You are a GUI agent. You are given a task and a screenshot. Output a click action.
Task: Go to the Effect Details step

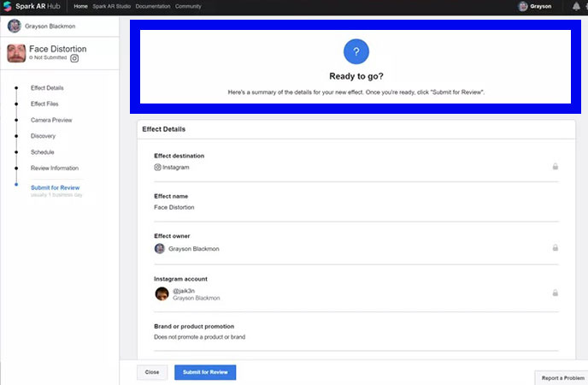point(47,88)
